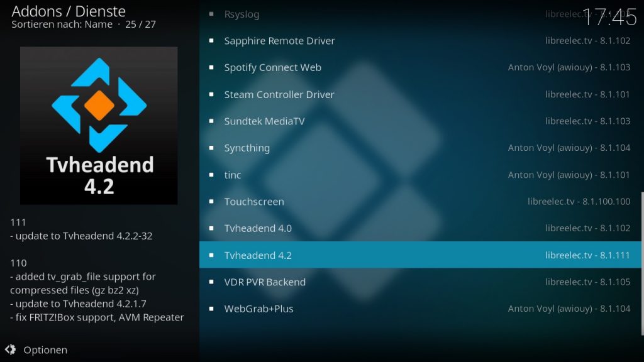Open the Rsyslog addon entry
The image size is (644, 362).
[x=421, y=14]
